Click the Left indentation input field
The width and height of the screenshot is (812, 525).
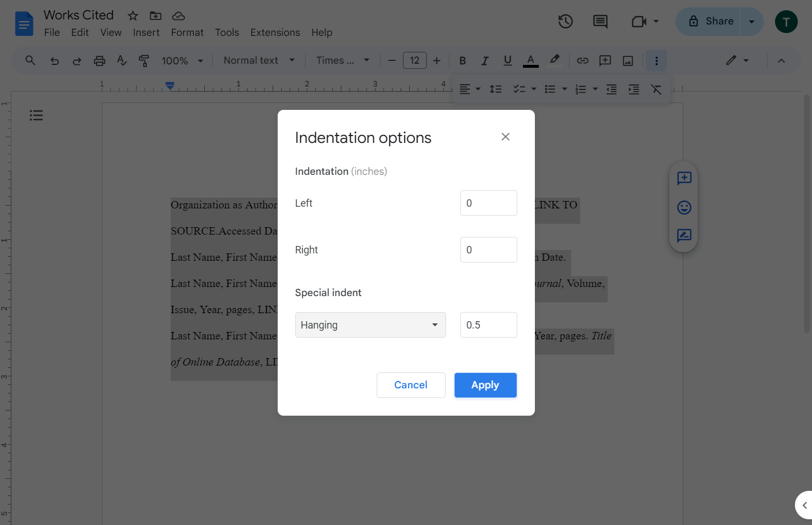(489, 203)
